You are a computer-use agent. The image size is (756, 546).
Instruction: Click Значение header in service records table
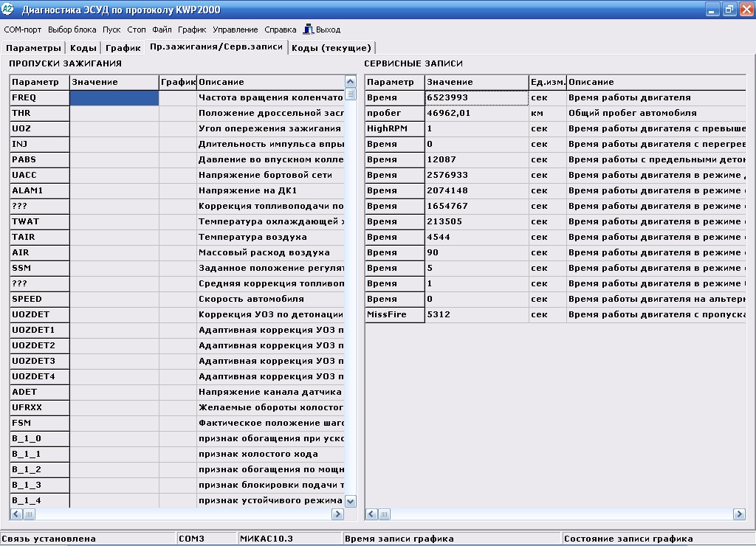point(477,82)
